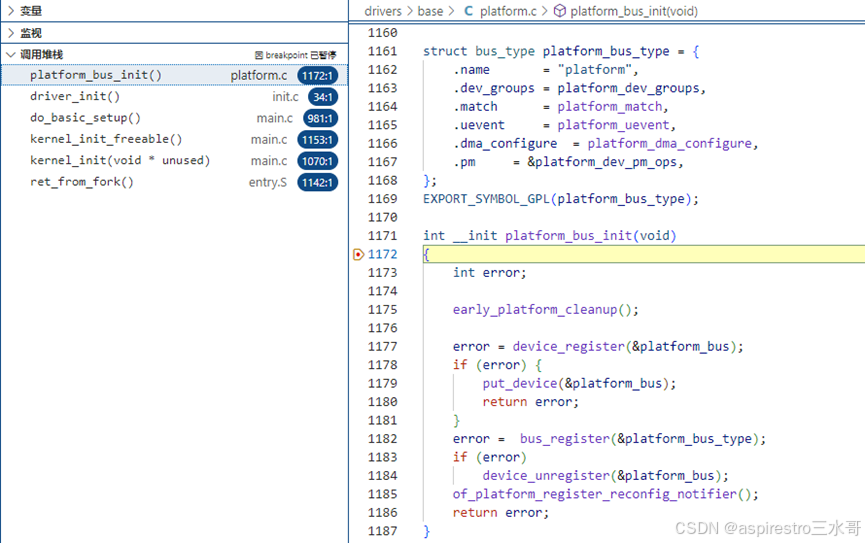Click platform_uevent on line 1165

[613, 125]
